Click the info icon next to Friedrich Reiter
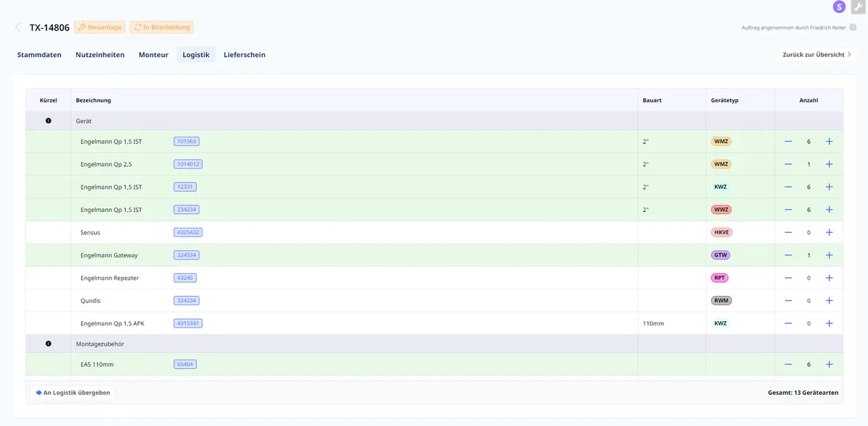This screenshot has height=426, width=868. tap(853, 27)
